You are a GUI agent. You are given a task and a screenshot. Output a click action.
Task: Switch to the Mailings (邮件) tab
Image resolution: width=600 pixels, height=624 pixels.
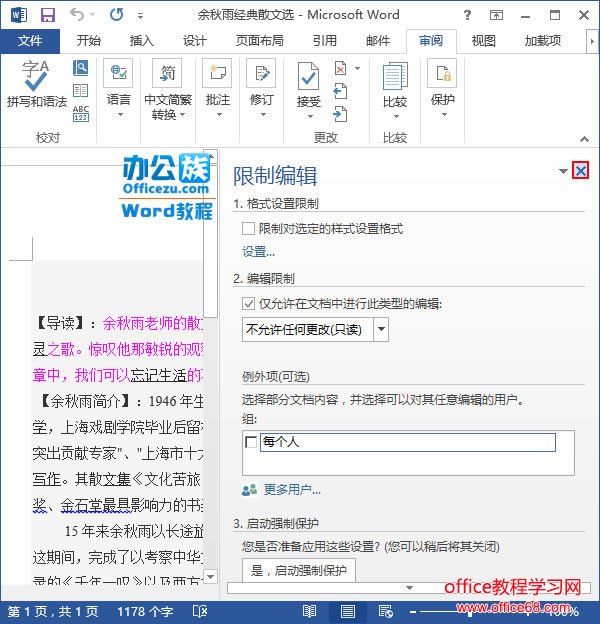(378, 41)
